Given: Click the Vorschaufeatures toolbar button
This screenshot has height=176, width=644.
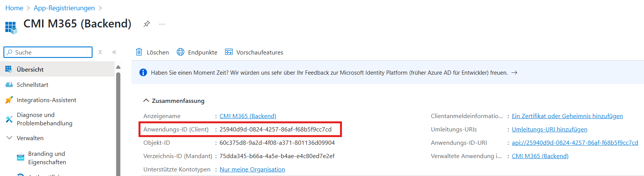Looking at the screenshot, I should (254, 52).
